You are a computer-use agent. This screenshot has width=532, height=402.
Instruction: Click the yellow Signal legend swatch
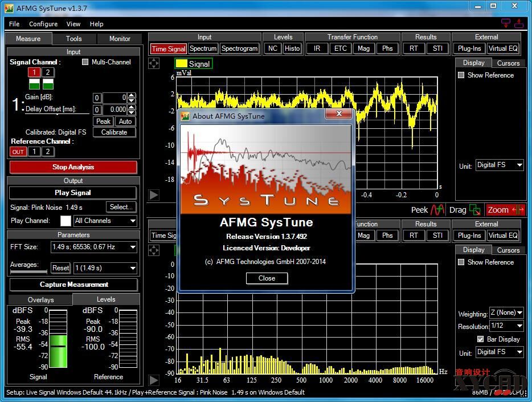pos(181,63)
